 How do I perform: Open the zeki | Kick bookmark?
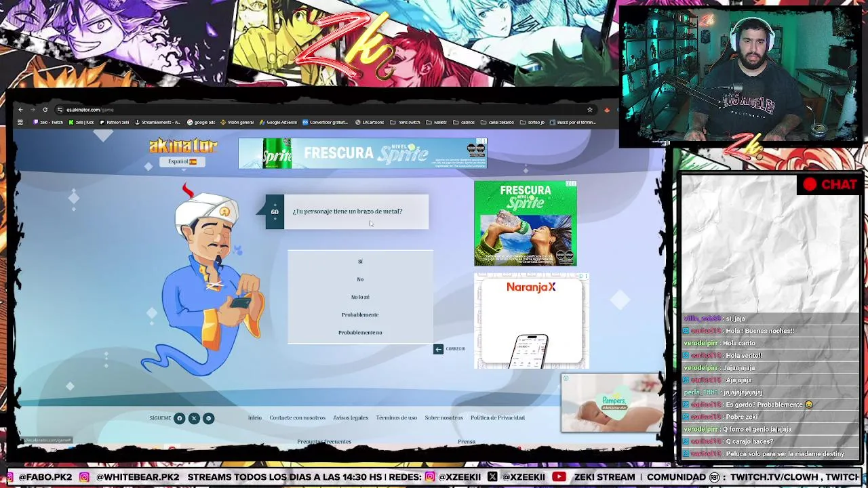click(x=81, y=123)
